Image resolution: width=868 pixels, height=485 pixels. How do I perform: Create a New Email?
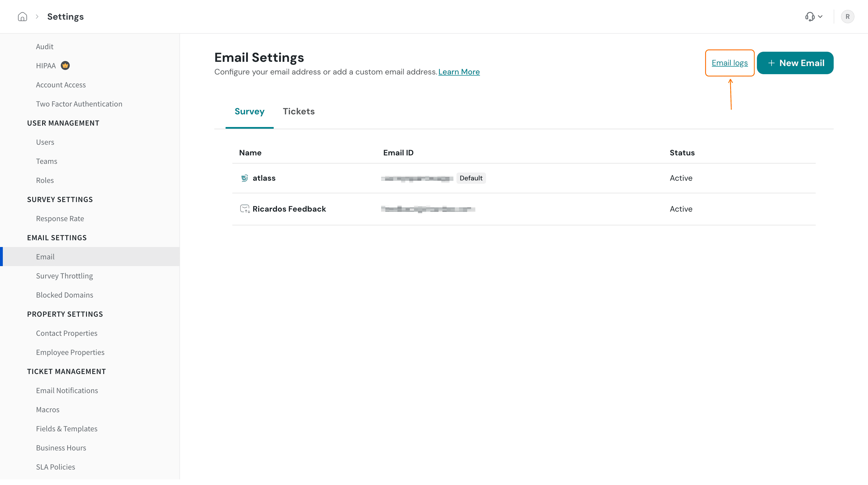pos(795,63)
